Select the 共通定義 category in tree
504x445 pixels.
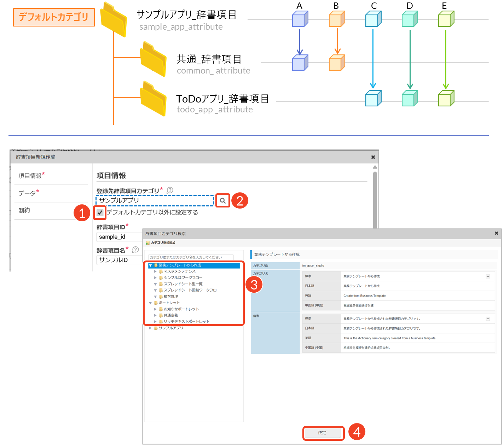pos(170,315)
